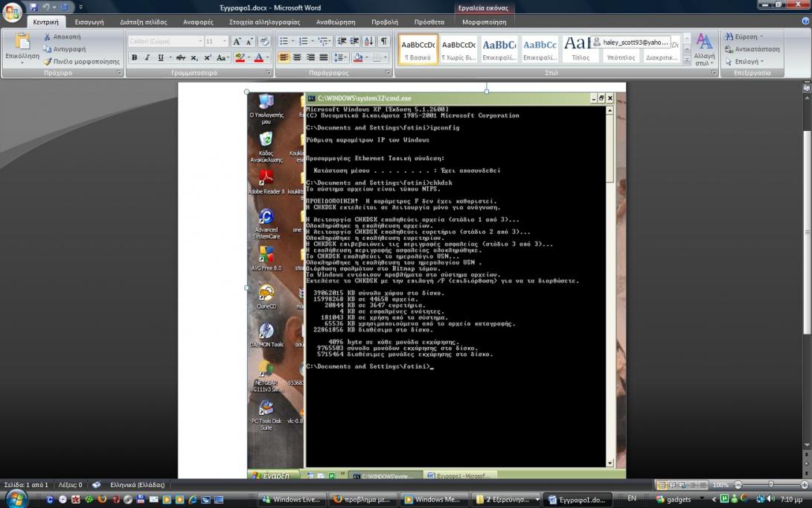Justify text alignment
This screenshot has height=508, width=812.
(x=323, y=57)
